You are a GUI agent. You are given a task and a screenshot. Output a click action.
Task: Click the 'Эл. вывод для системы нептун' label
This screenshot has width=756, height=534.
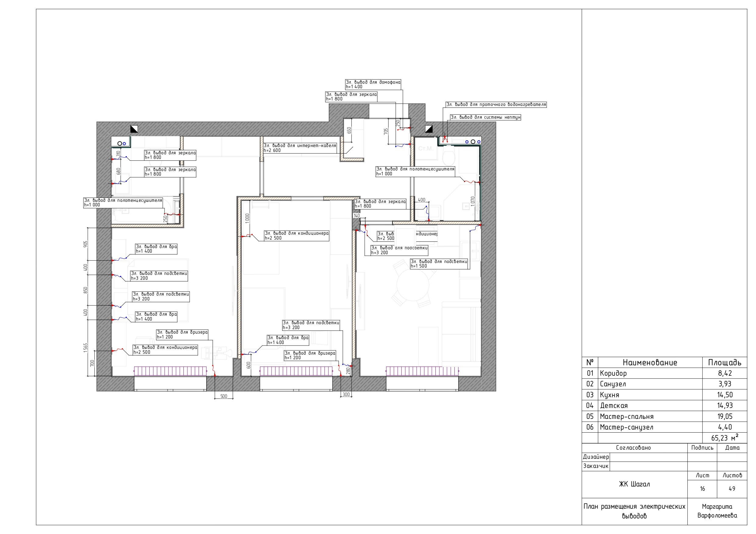(x=485, y=117)
